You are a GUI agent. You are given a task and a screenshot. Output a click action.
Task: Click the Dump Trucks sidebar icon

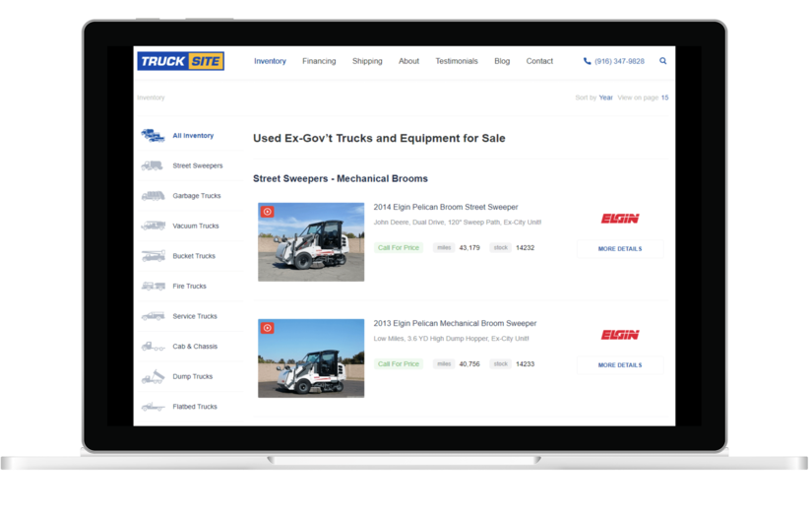pos(153,376)
